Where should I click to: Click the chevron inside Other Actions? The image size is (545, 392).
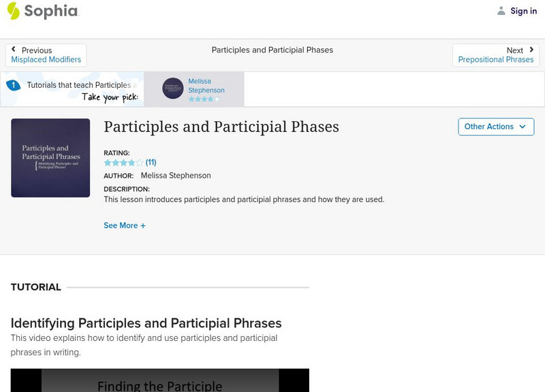[x=522, y=127]
